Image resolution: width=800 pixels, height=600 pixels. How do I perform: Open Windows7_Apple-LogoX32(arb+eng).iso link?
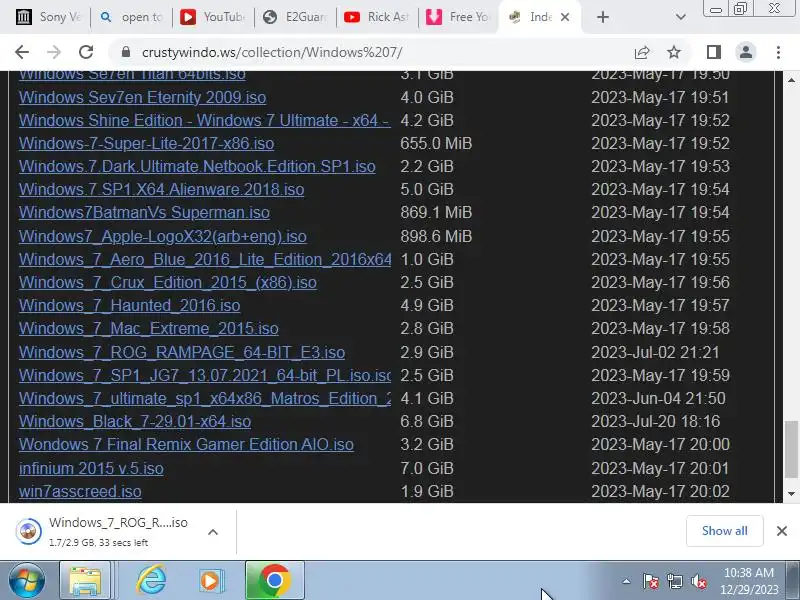(163, 236)
